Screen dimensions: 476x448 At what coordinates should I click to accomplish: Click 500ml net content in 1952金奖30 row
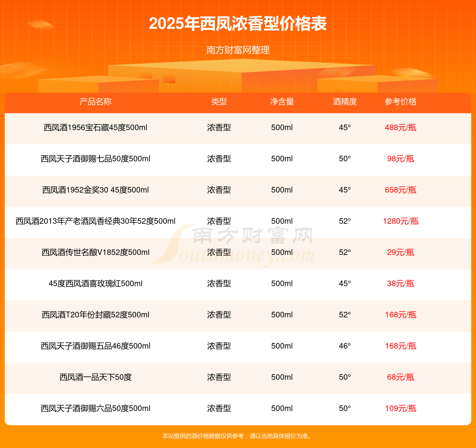pyautogui.click(x=282, y=190)
